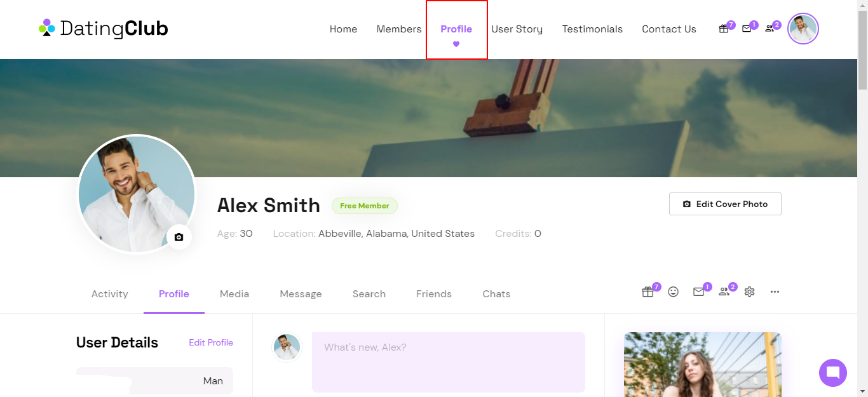Image resolution: width=868 pixels, height=397 pixels.
Task: Open friends icon in profile tab row
Action: 724,292
